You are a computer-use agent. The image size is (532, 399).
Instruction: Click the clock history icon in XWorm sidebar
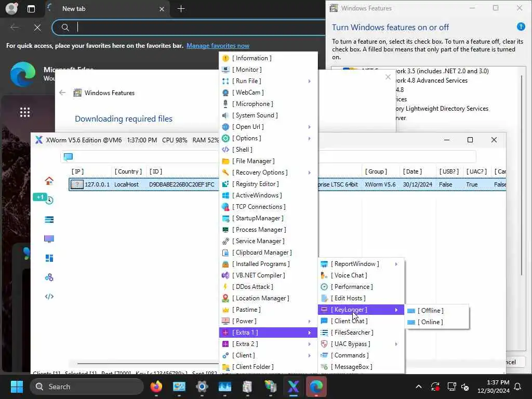[49, 200]
